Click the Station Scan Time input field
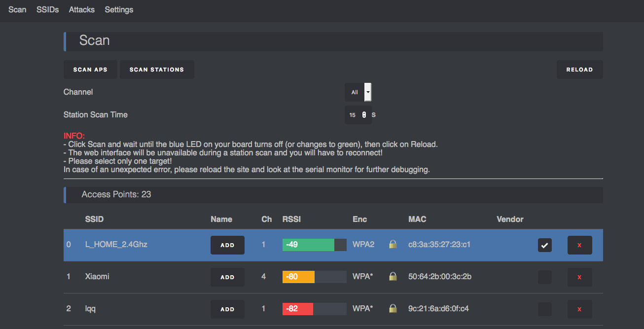 [x=353, y=115]
